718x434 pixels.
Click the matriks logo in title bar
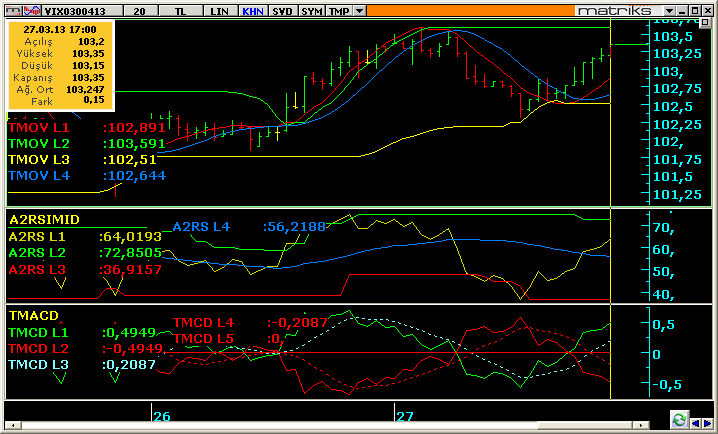click(x=614, y=9)
